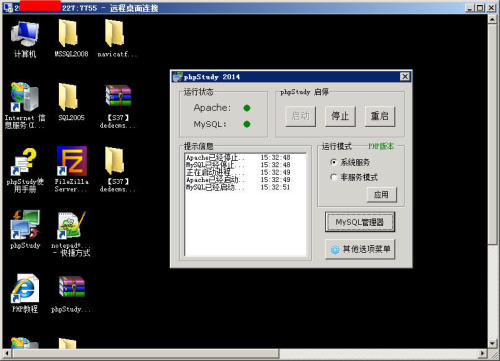
Task: Apply run mode with 应用 button
Action: tap(382, 195)
